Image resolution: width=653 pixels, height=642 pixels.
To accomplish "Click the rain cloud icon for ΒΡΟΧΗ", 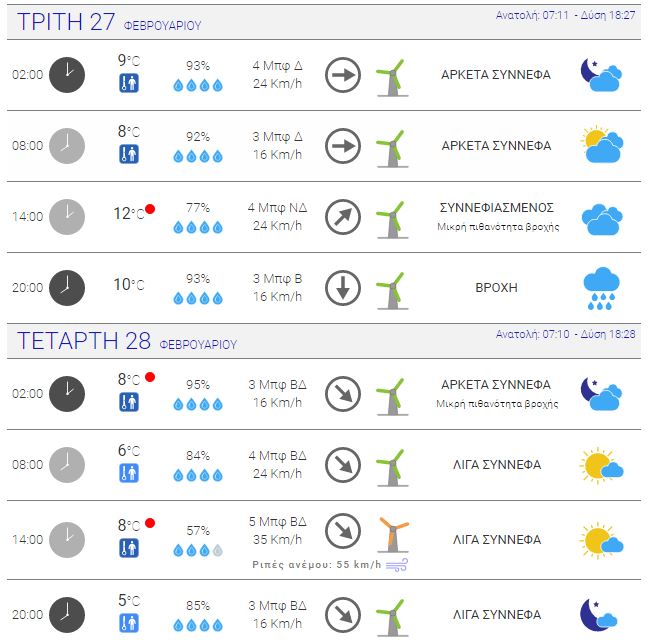I will pos(601,288).
